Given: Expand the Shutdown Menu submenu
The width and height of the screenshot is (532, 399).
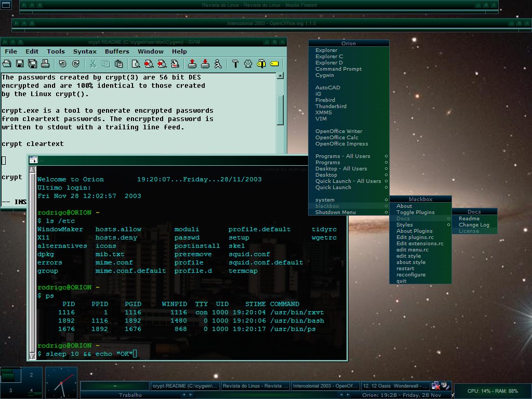Looking at the screenshot, I should coord(349,212).
